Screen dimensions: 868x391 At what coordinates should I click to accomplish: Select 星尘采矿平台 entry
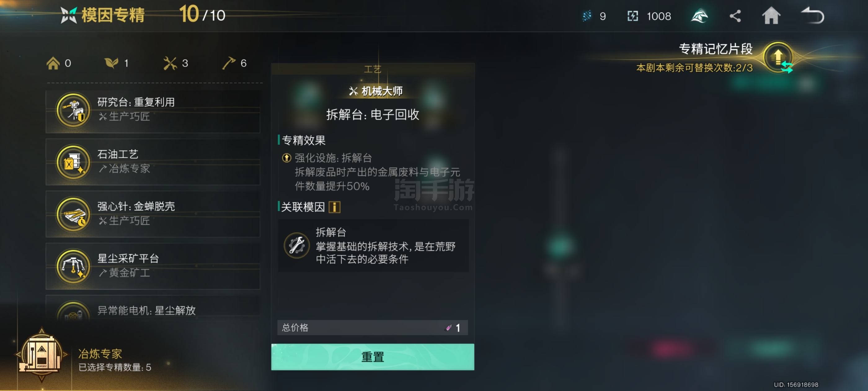(x=153, y=267)
